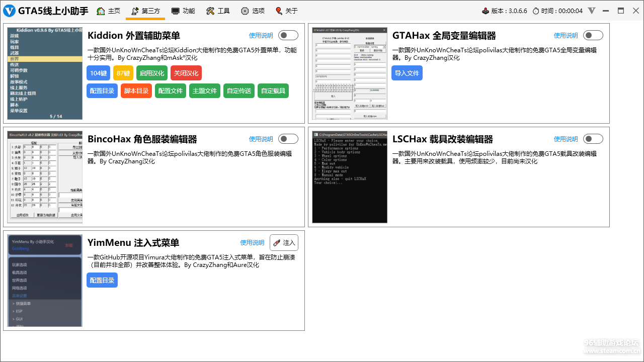Open the 工具 tools tab
The height and width of the screenshot is (362, 644).
coord(218,11)
